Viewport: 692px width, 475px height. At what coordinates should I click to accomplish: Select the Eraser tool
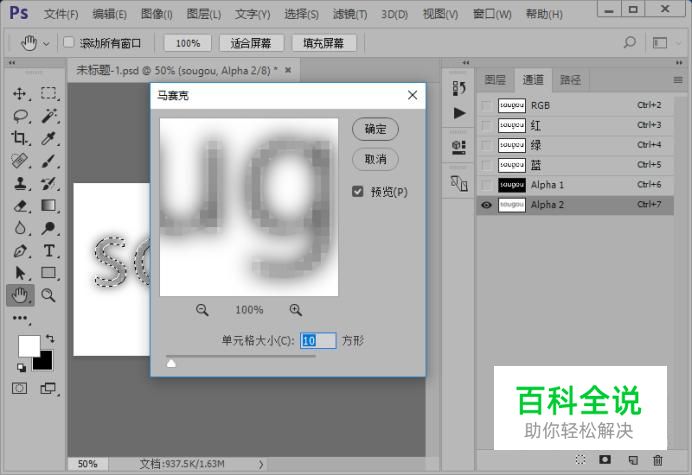tap(20, 206)
